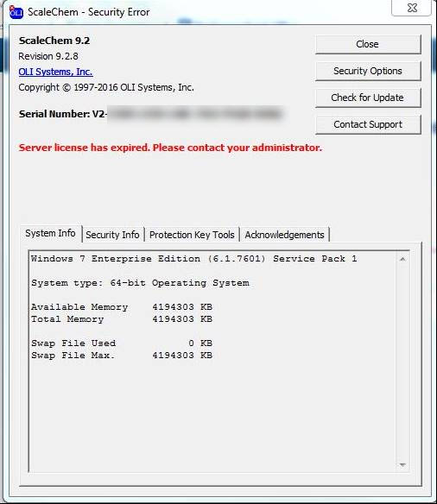Open Security Options

pyautogui.click(x=368, y=71)
